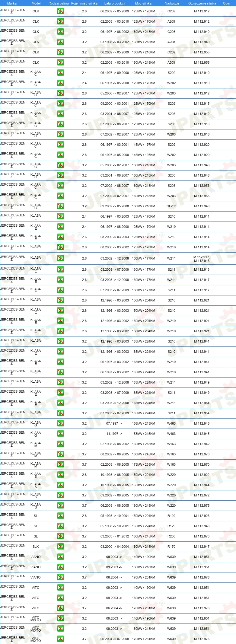Click dates 02.1998 -> 08.2002 cell

pyautogui.click(x=115, y=444)
